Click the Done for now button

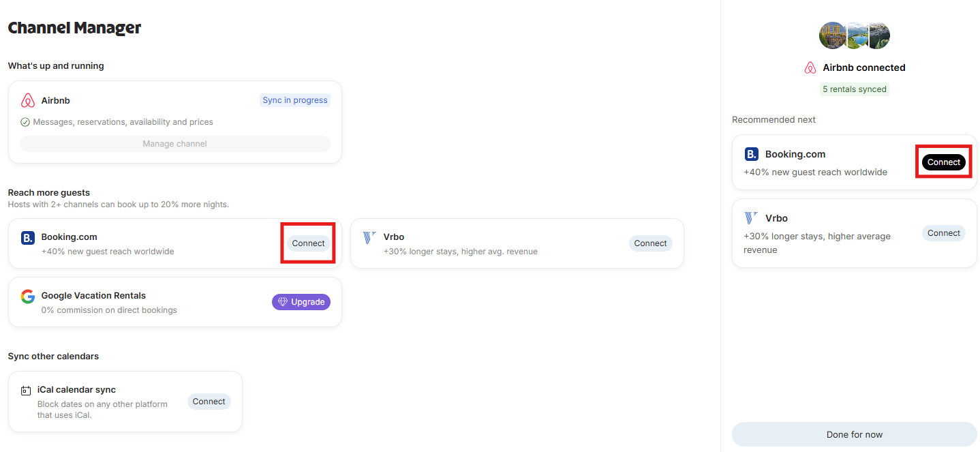pyautogui.click(x=855, y=434)
